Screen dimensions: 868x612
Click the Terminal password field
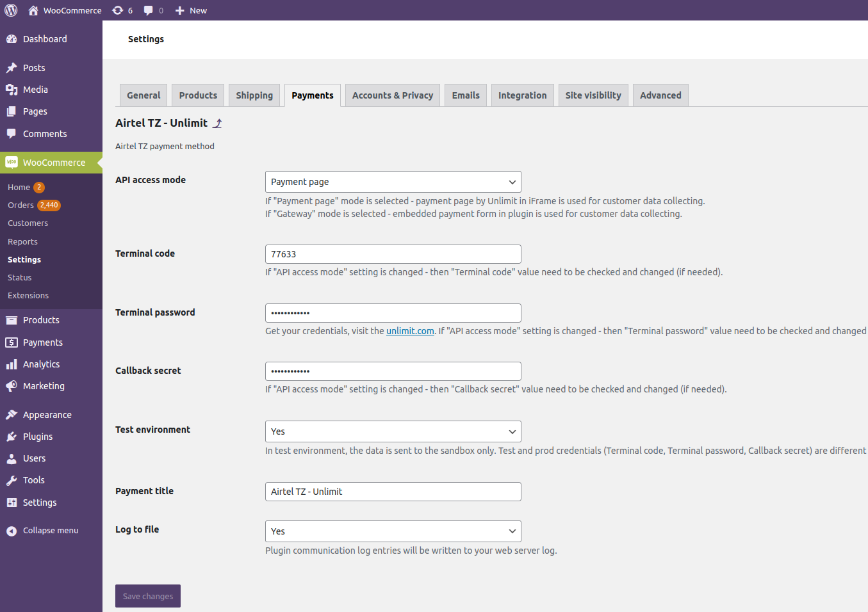pyautogui.click(x=393, y=313)
